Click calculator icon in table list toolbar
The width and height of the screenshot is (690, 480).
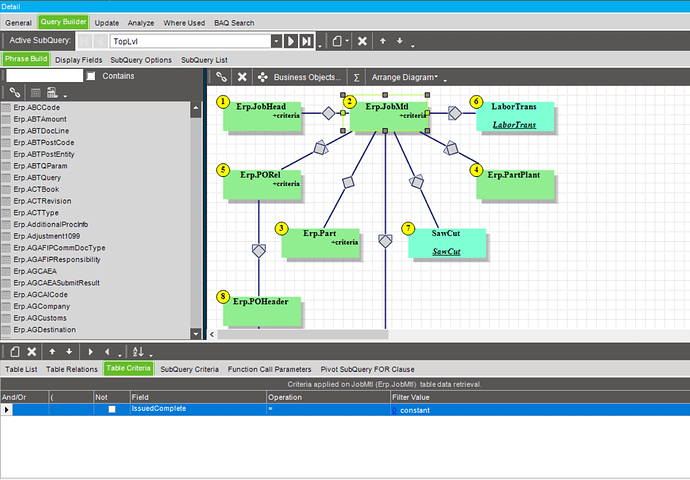52,92
